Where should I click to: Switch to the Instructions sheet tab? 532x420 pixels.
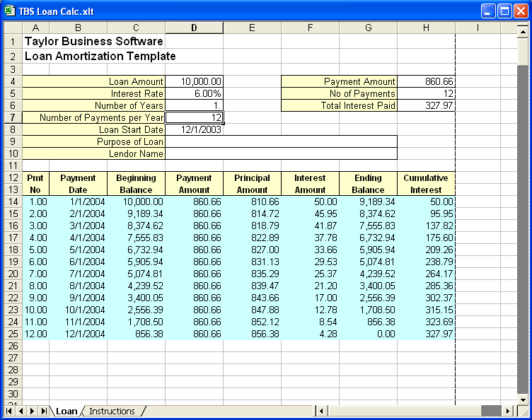click(x=112, y=411)
